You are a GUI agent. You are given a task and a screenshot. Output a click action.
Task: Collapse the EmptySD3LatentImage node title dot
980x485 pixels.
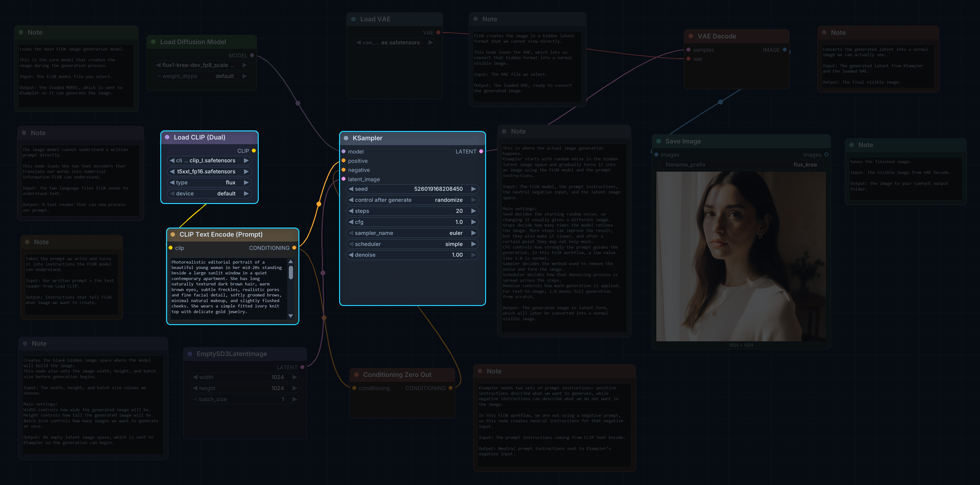pyautogui.click(x=190, y=354)
